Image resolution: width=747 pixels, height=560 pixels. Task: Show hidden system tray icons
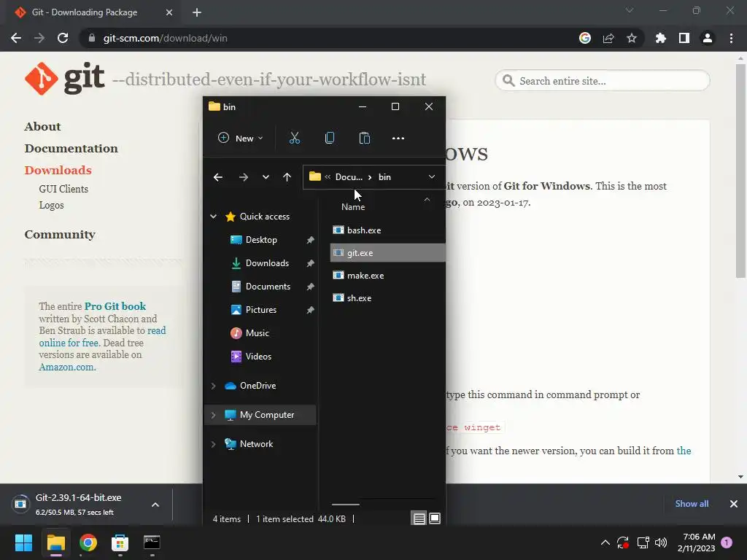tap(605, 542)
